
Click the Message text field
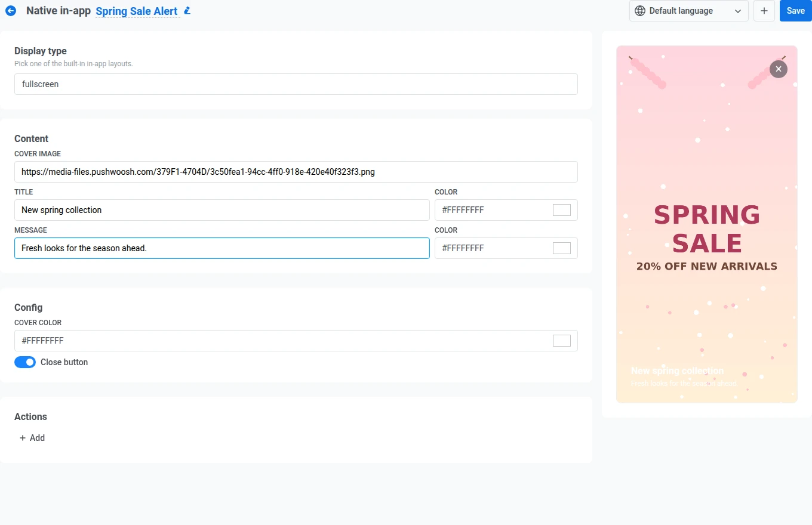point(222,248)
